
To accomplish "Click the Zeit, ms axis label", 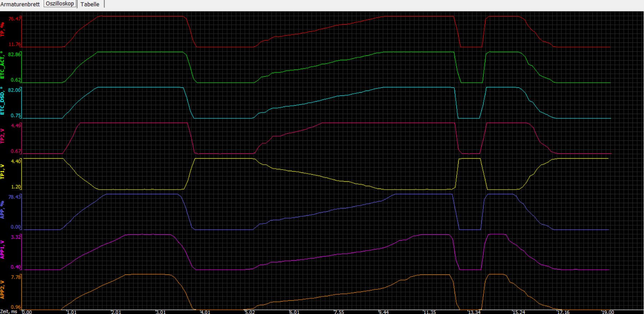I will 9,312.
